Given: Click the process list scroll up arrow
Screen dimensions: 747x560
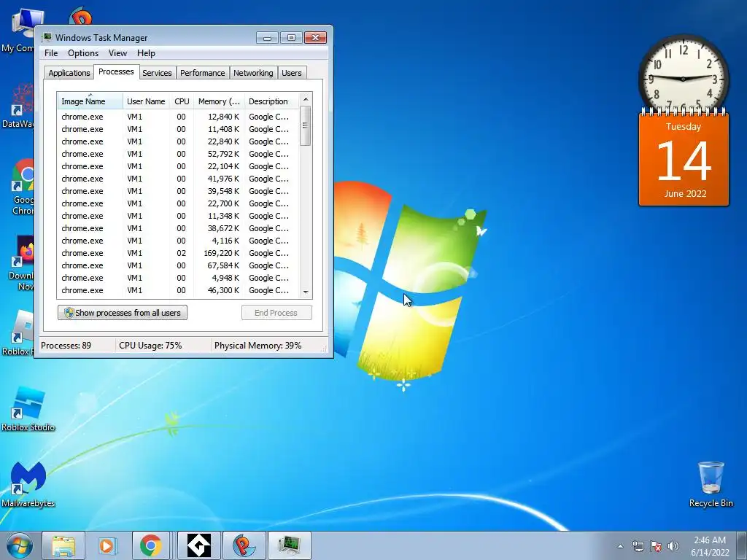Looking at the screenshot, I should point(306,99).
